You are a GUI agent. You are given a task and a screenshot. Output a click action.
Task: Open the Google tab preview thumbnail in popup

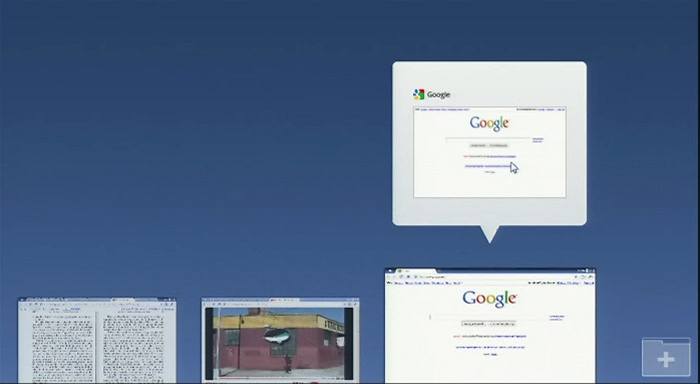coord(490,152)
